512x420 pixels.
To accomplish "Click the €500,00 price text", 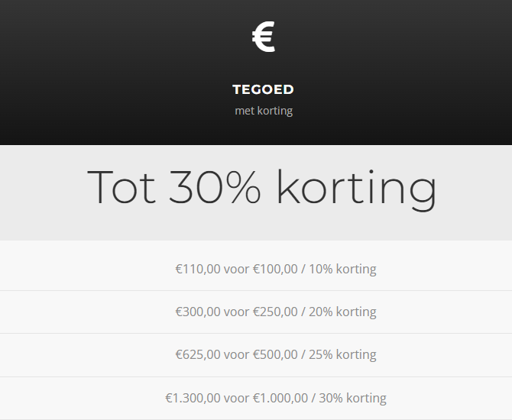I will click(x=275, y=354).
